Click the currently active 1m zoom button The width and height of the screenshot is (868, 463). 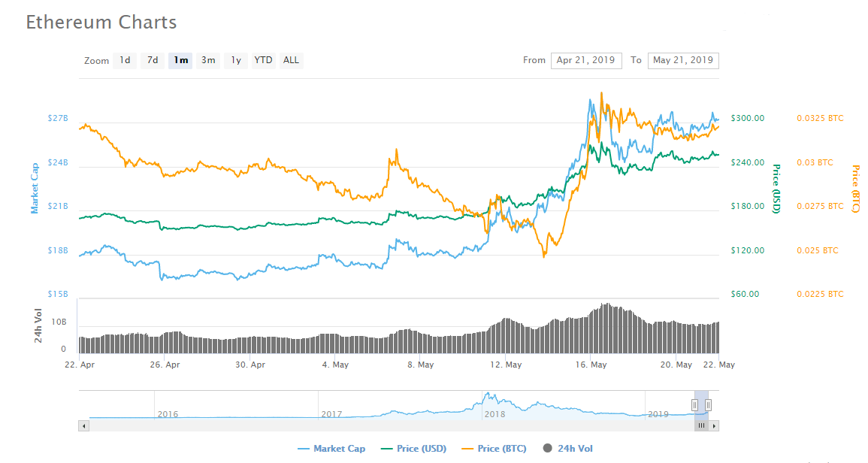click(180, 60)
